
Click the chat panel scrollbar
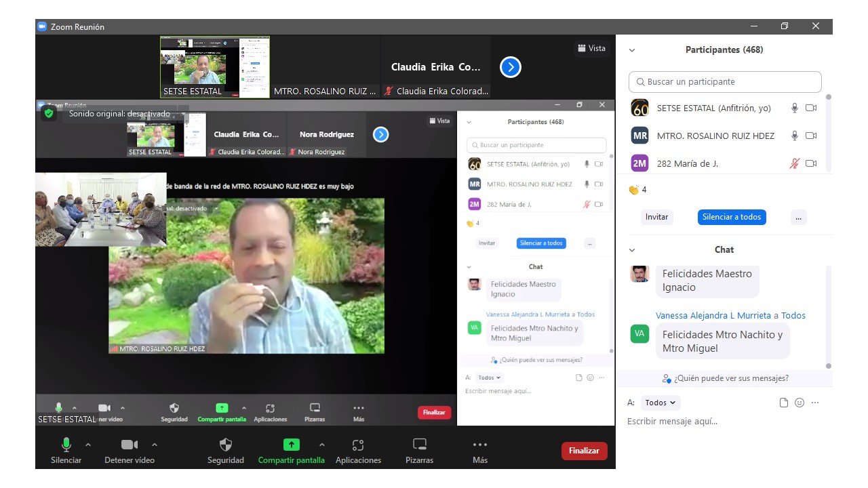[829, 317]
